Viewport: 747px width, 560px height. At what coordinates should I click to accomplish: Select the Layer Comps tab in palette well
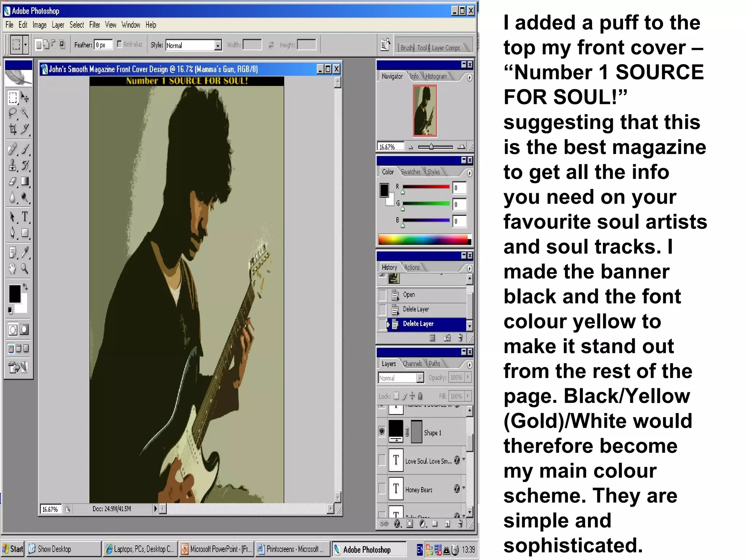pyautogui.click(x=446, y=48)
